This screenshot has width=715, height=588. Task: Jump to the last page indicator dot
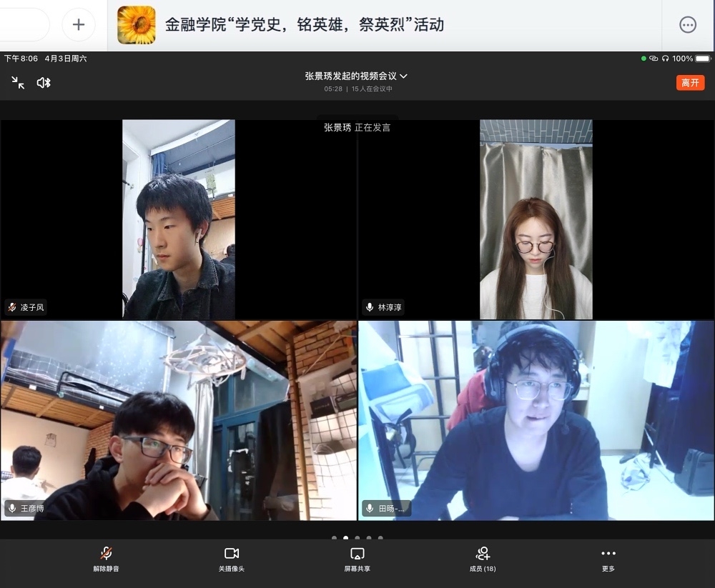[x=380, y=538]
